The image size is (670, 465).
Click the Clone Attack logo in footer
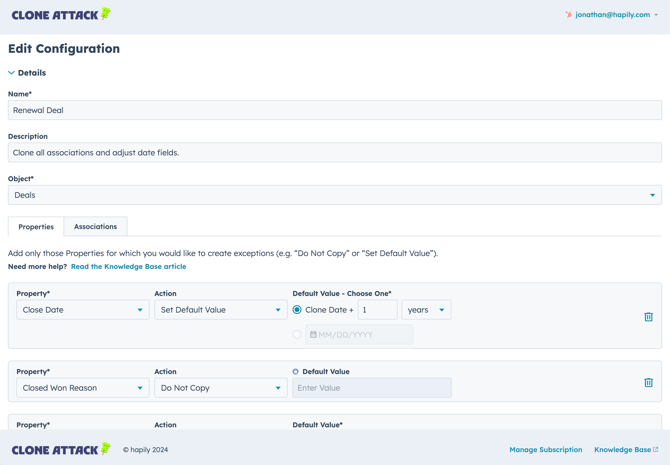[60, 450]
